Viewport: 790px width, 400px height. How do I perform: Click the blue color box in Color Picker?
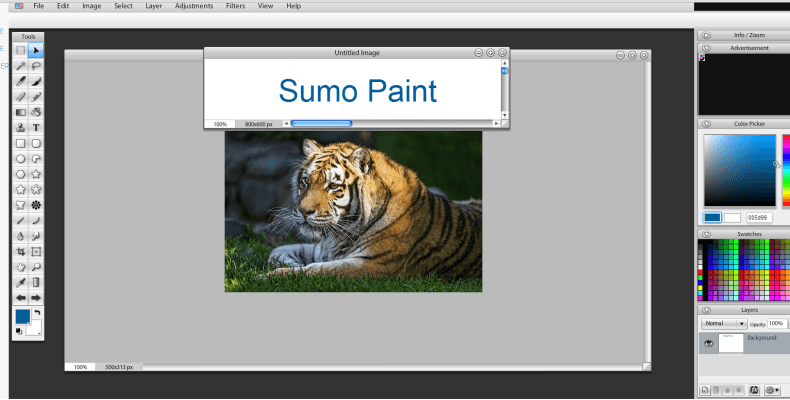click(712, 218)
